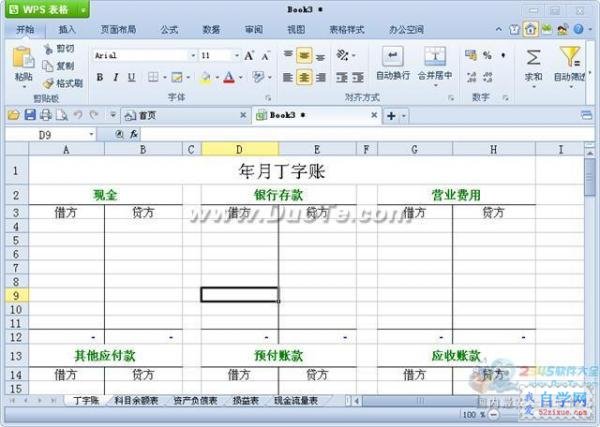Viewport: 600px width, 427px height.
Task: Open the borders dropdown arrow
Action: click(165, 78)
